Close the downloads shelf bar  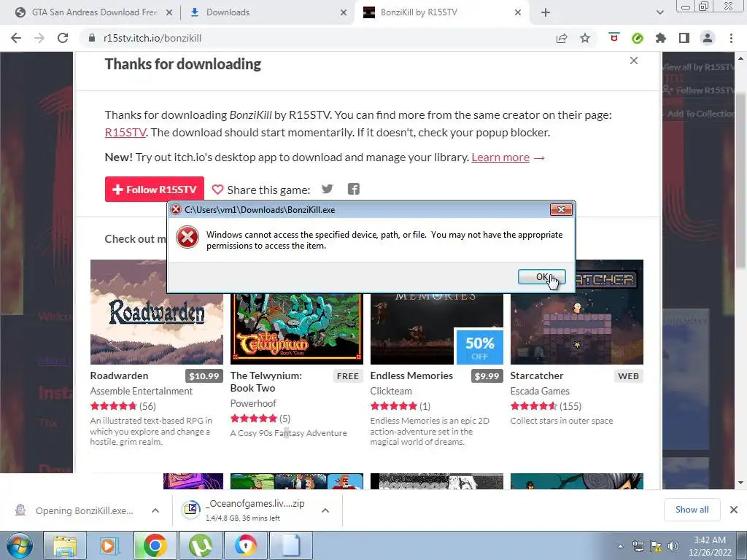point(734,510)
